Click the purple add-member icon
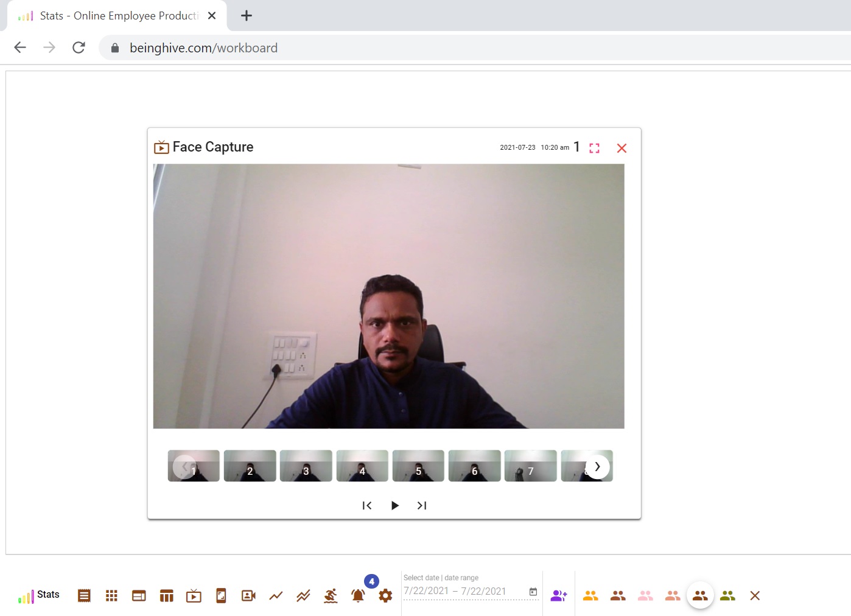Screen dimensions: 851x616 pyautogui.click(x=559, y=595)
